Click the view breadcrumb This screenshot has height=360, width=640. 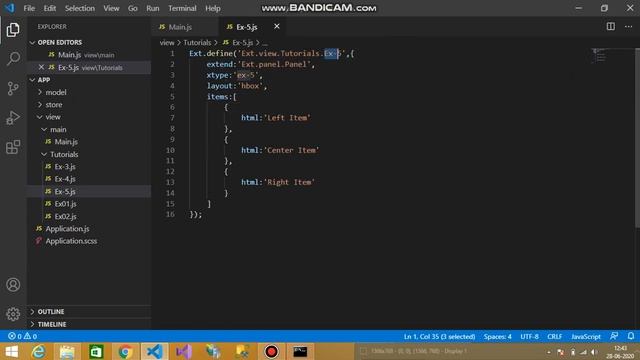coord(167,42)
